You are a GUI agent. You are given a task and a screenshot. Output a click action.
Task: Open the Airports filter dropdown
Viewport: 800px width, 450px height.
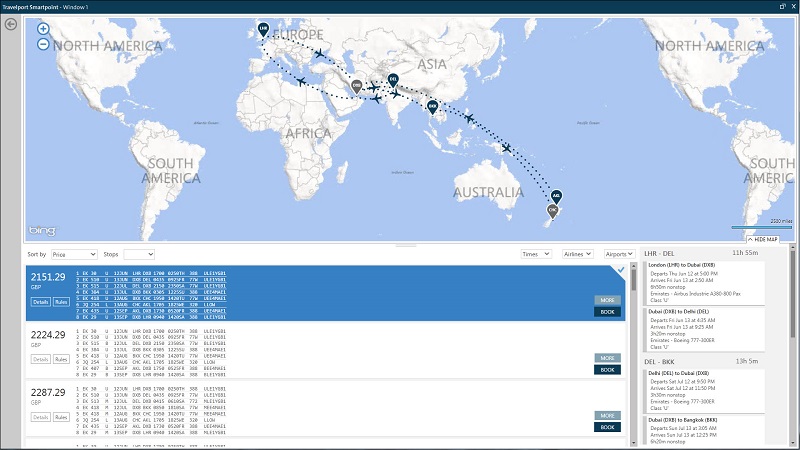(x=619, y=254)
